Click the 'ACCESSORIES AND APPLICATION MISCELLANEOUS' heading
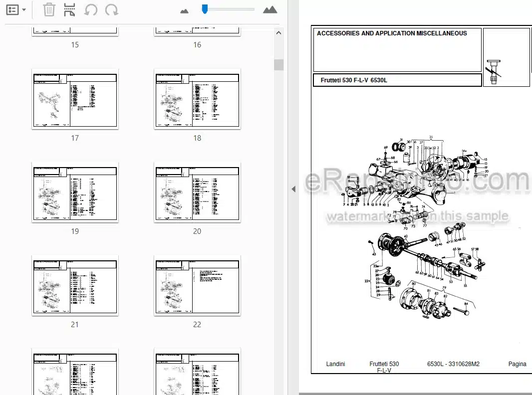Image resolution: width=532 pixels, height=395 pixels. tap(392, 33)
